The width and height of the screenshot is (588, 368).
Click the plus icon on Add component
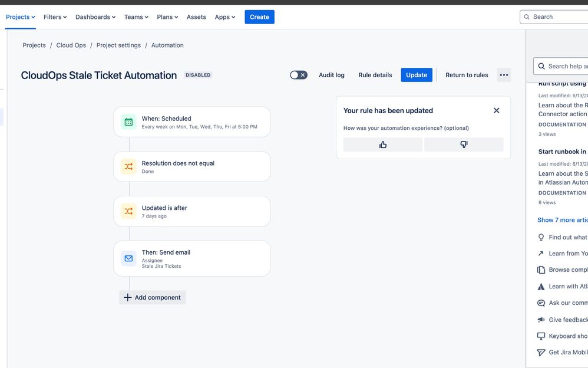click(127, 297)
